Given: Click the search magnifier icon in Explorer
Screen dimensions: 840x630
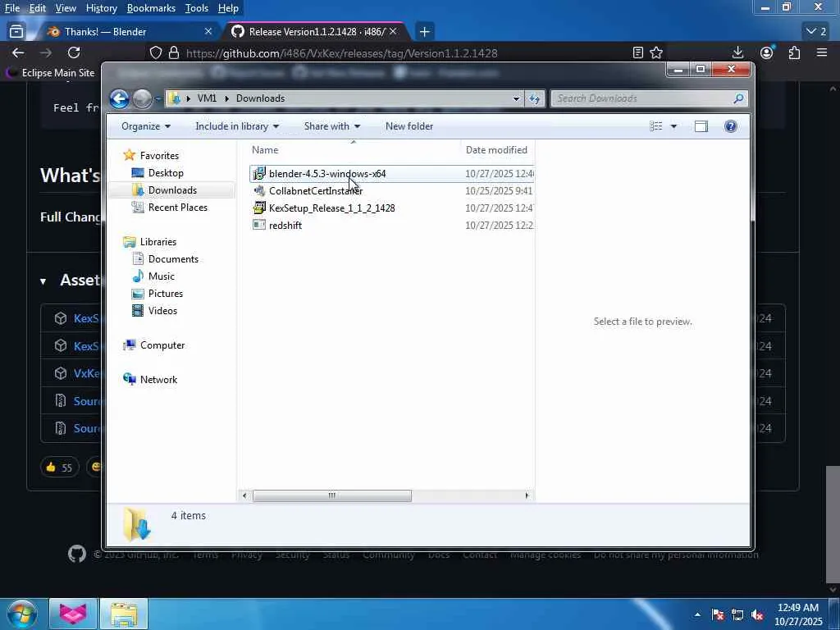Looking at the screenshot, I should coord(738,98).
